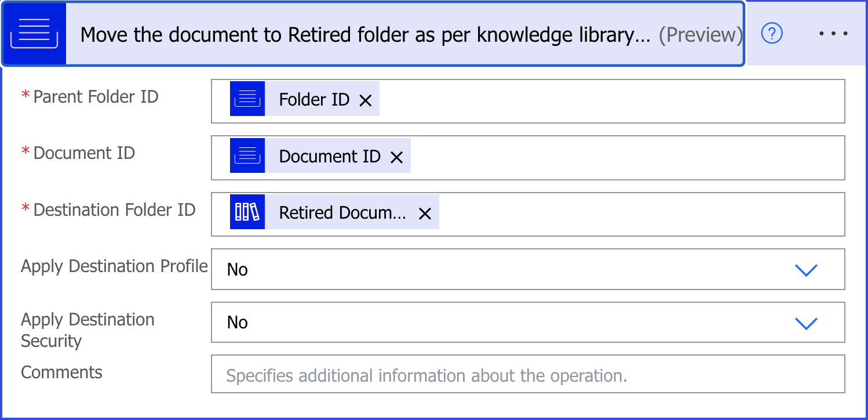Click the action connector icon in header
This screenshot has height=420, width=868.
pos(34,34)
